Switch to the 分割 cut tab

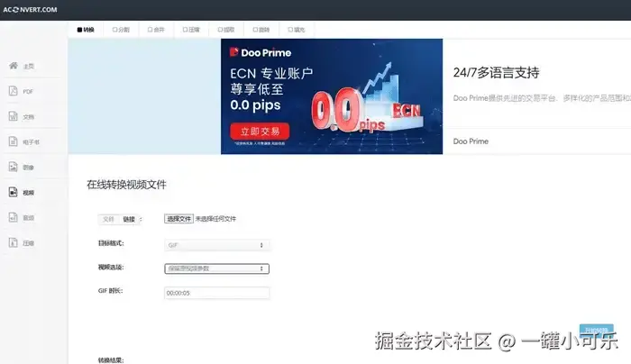(121, 30)
